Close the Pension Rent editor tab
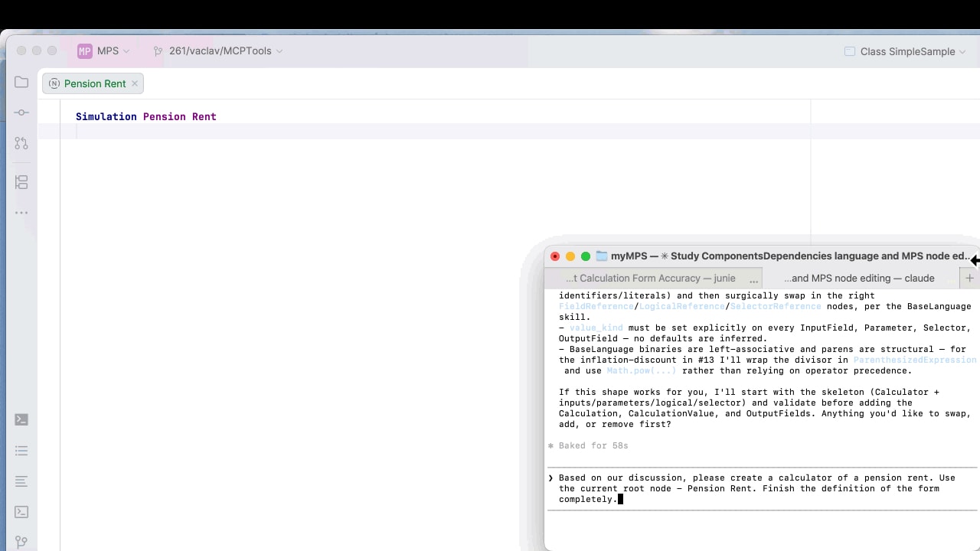Image resolution: width=980 pixels, height=551 pixels. tap(135, 83)
